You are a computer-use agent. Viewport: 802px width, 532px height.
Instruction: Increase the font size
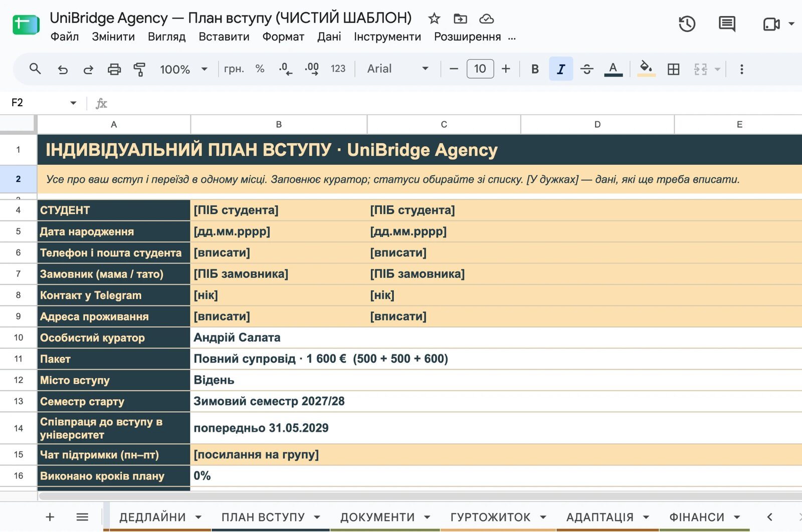pos(506,69)
